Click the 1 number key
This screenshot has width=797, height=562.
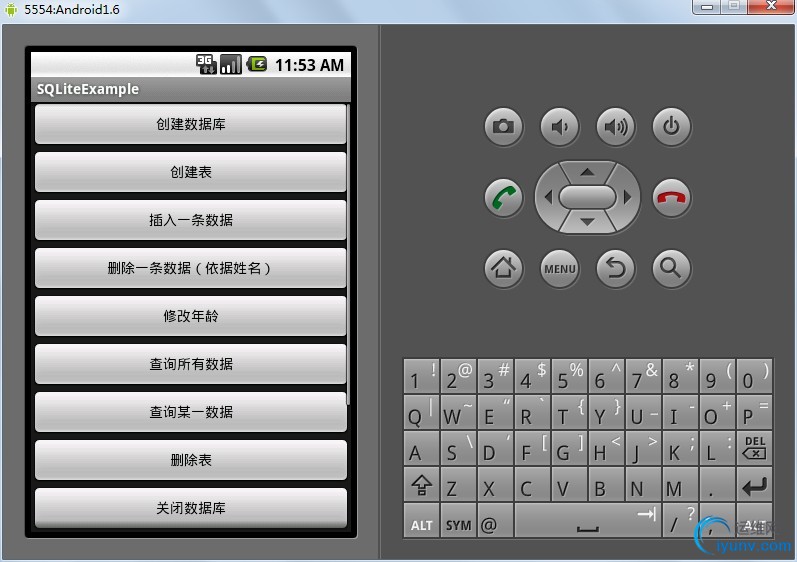(x=421, y=376)
